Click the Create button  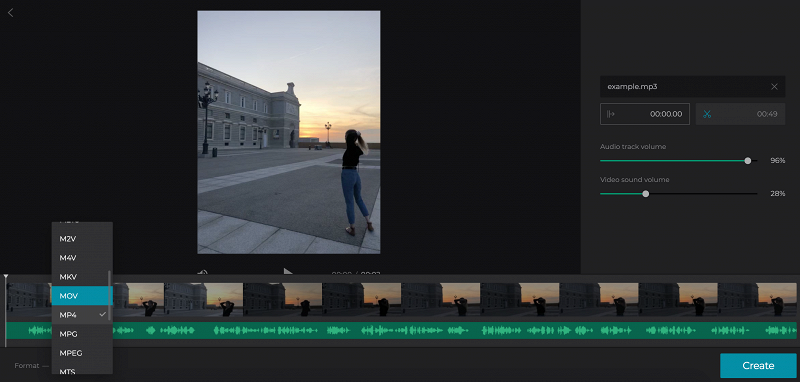pos(758,366)
